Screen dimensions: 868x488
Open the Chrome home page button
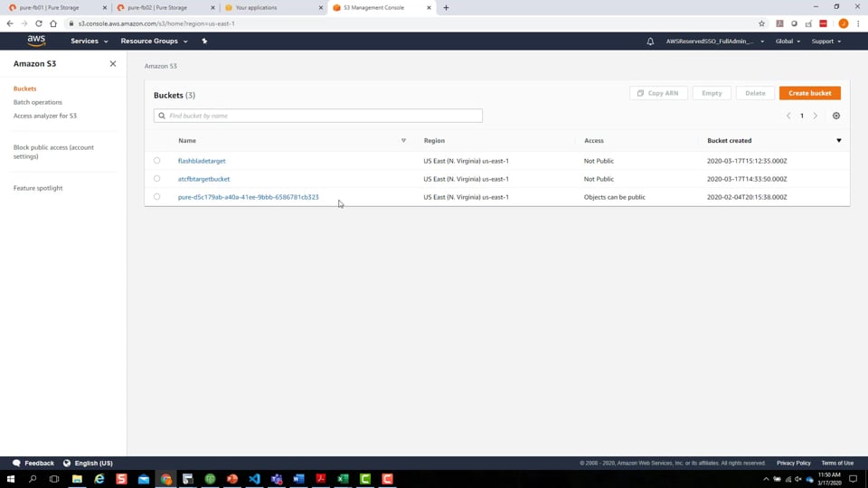(53, 23)
